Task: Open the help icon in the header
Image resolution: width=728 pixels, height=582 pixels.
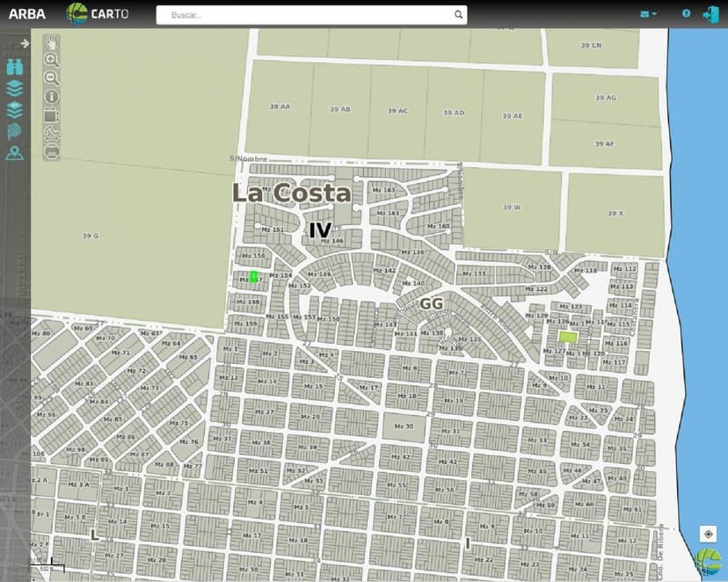Action: 686,14
